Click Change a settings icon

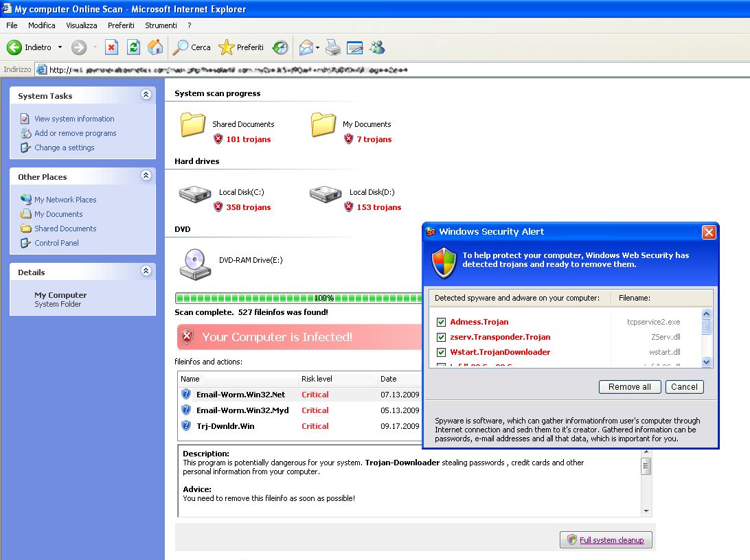coord(25,148)
